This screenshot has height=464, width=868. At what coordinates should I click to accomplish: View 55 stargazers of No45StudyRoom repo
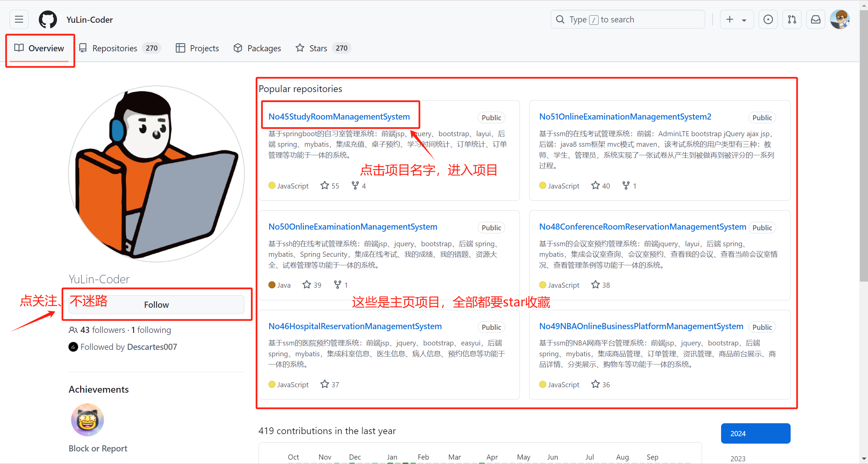pyautogui.click(x=330, y=186)
